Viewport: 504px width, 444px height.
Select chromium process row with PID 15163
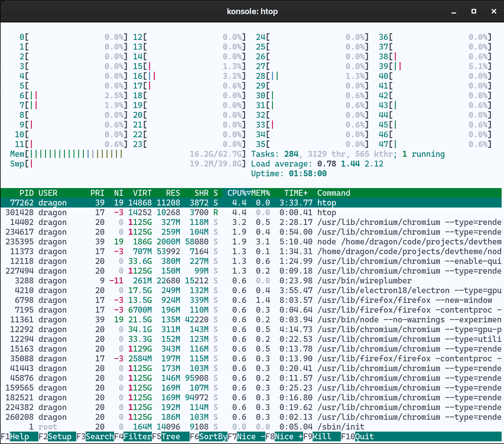coord(251,349)
